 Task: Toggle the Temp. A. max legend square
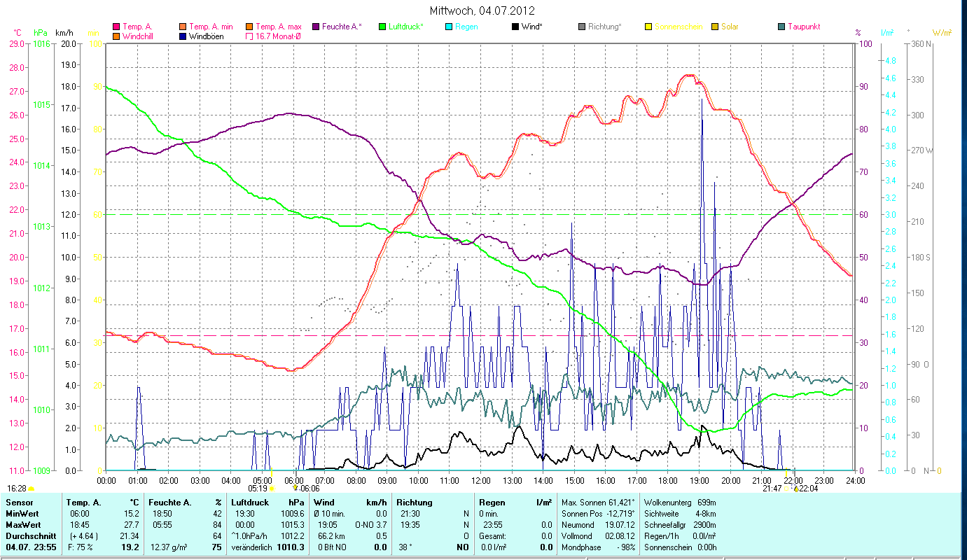(x=249, y=27)
